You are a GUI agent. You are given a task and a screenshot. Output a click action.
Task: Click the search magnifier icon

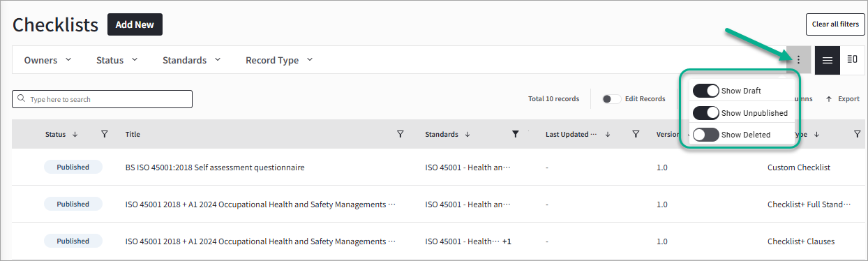coord(22,99)
